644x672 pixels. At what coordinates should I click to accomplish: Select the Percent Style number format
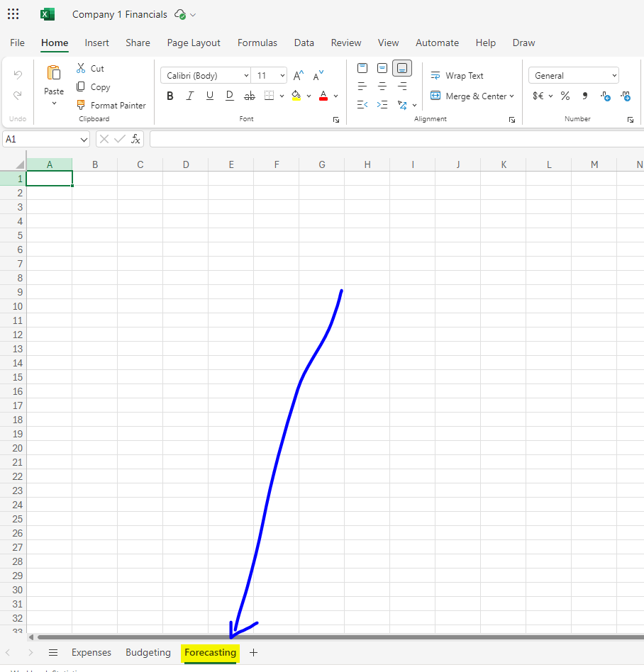tap(565, 96)
